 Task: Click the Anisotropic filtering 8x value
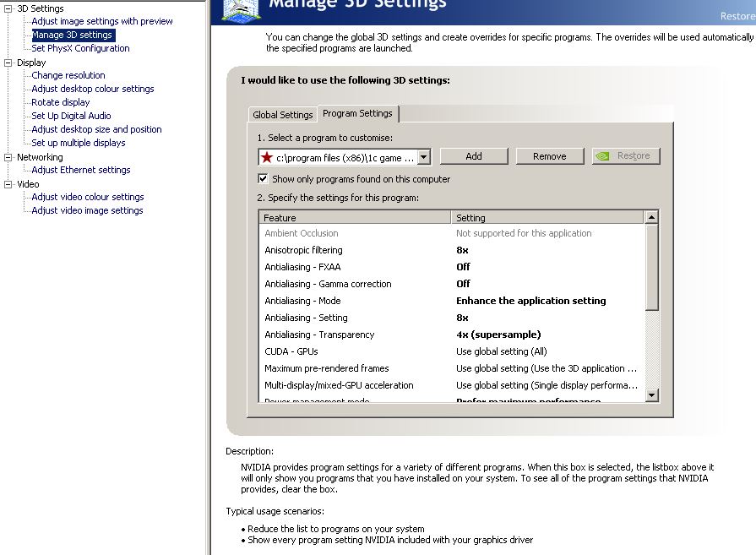pos(462,250)
